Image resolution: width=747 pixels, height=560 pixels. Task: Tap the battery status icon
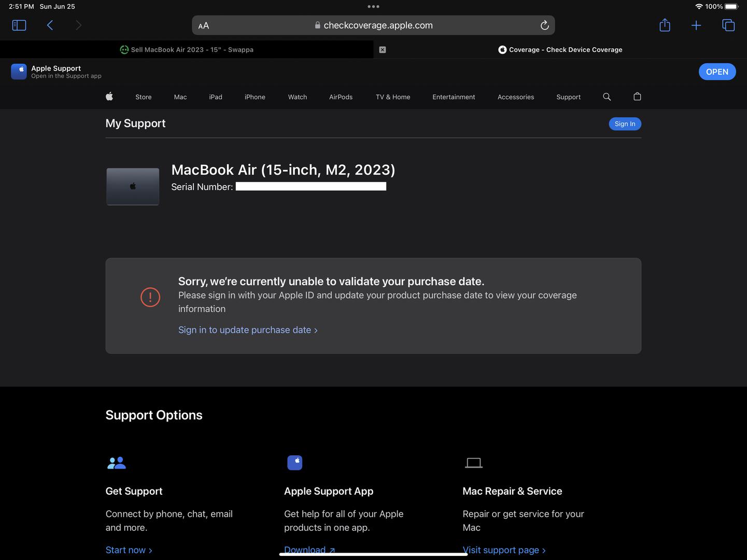[731, 7]
